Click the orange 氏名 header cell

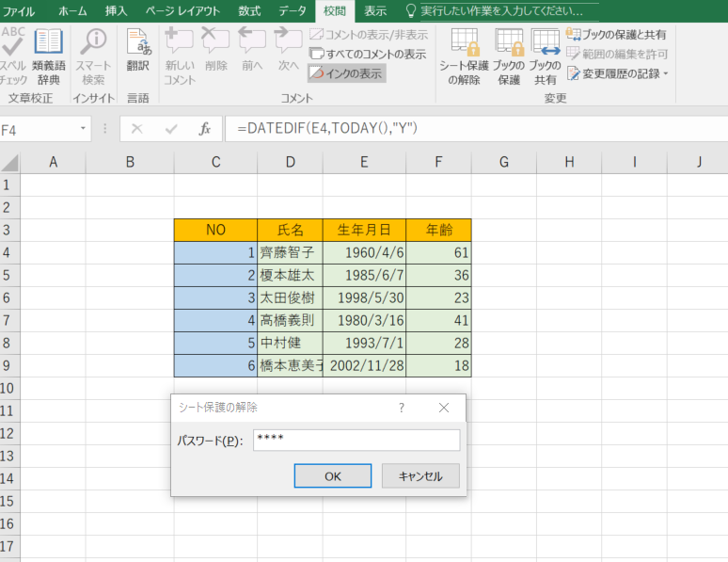point(290,229)
